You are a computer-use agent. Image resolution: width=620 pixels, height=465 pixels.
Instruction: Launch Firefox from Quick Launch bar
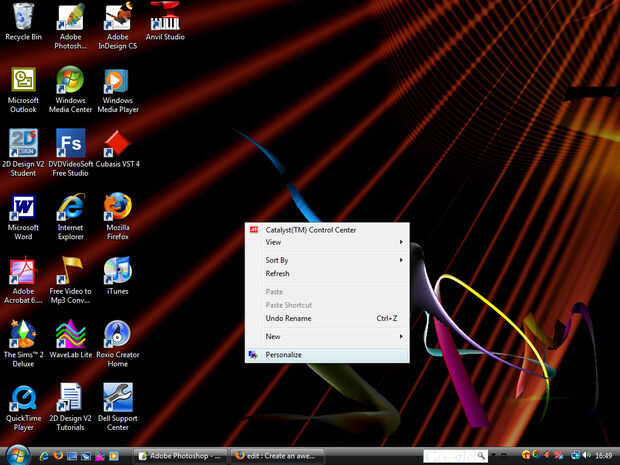click(58, 456)
